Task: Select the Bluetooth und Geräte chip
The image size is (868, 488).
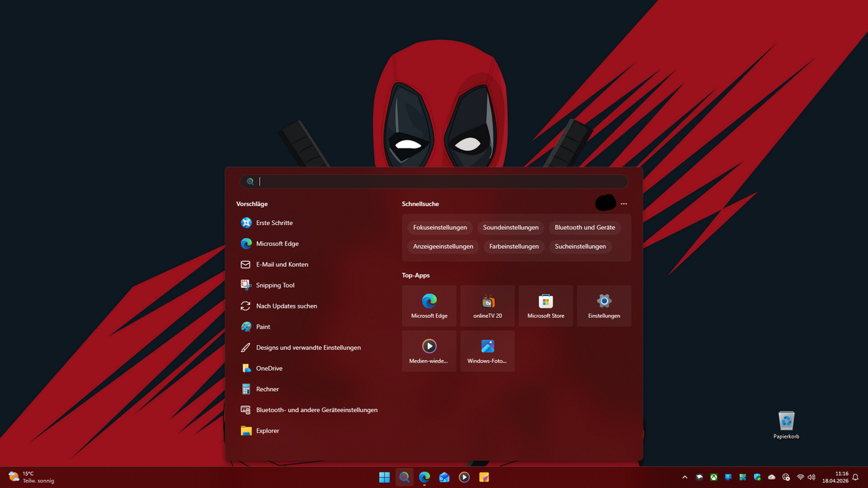Action: tap(585, 228)
